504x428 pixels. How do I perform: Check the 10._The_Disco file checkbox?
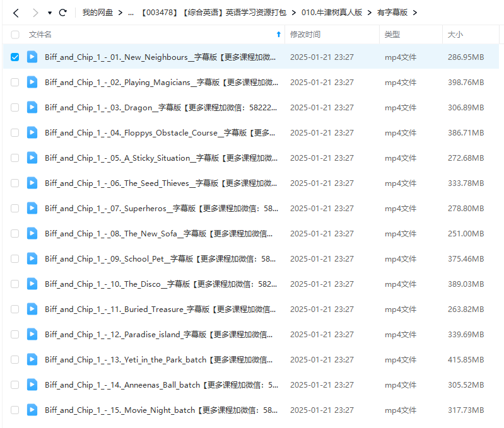(15, 284)
